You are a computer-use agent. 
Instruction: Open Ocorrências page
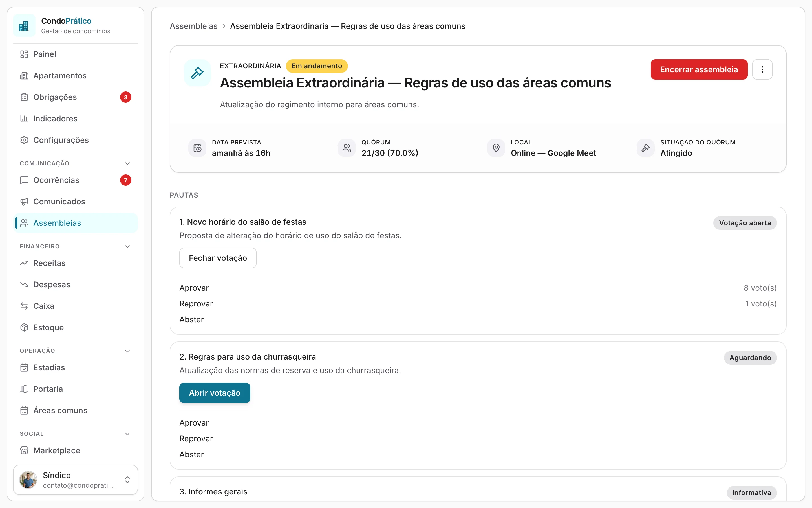click(x=76, y=180)
